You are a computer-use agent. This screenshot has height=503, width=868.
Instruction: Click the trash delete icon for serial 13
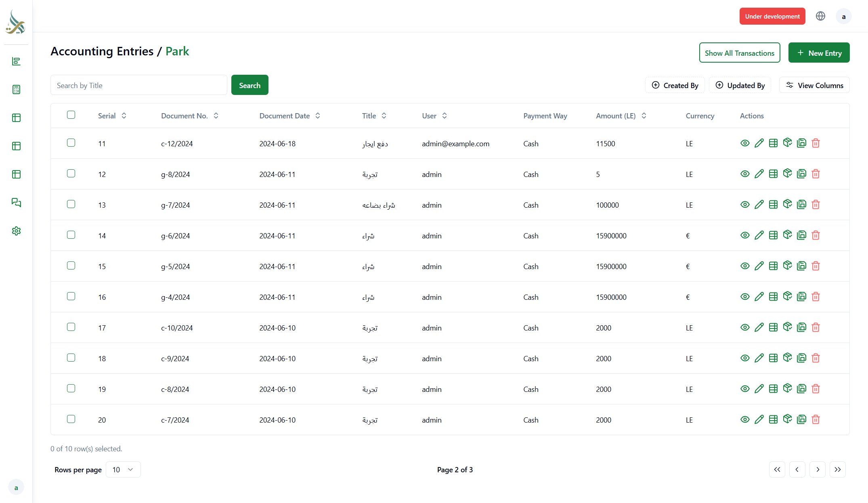click(816, 204)
